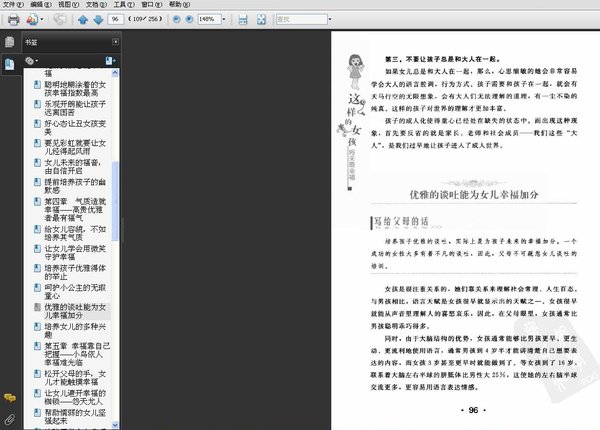The width and height of the screenshot is (600, 430).
Task: Open the 窗口 menu
Action: [x=152, y=5]
